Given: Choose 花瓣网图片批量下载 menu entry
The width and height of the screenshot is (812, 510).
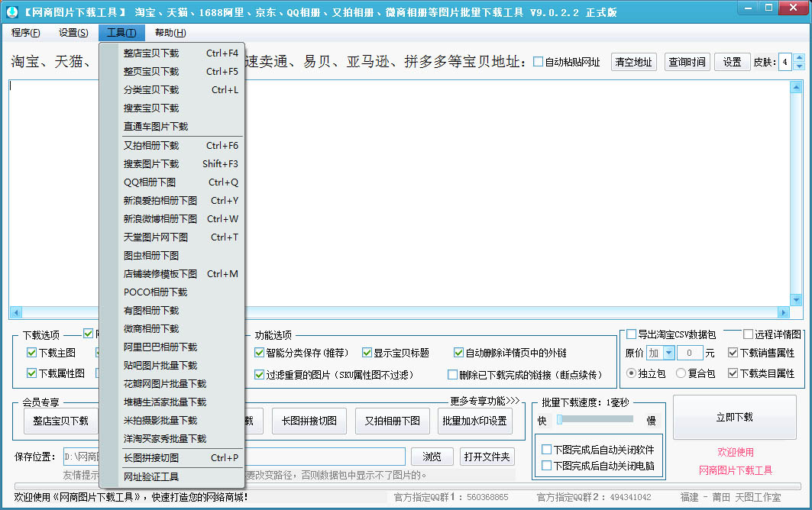Looking at the screenshot, I should pos(181,384).
